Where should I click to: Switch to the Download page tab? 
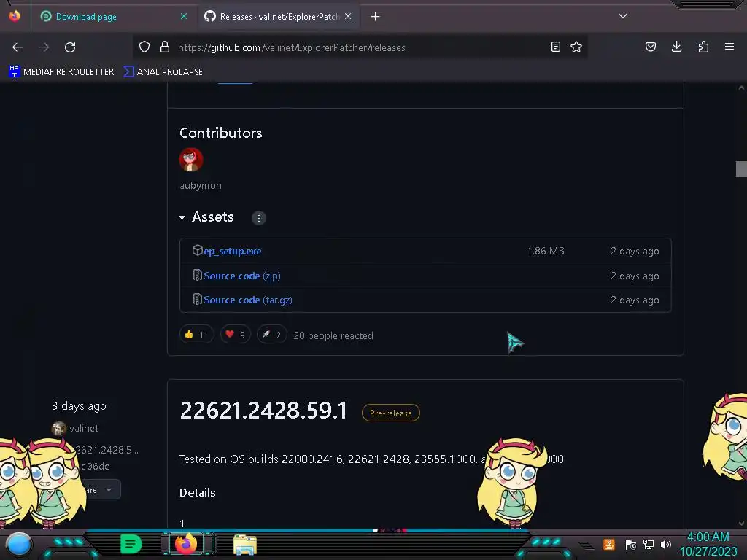114,17
